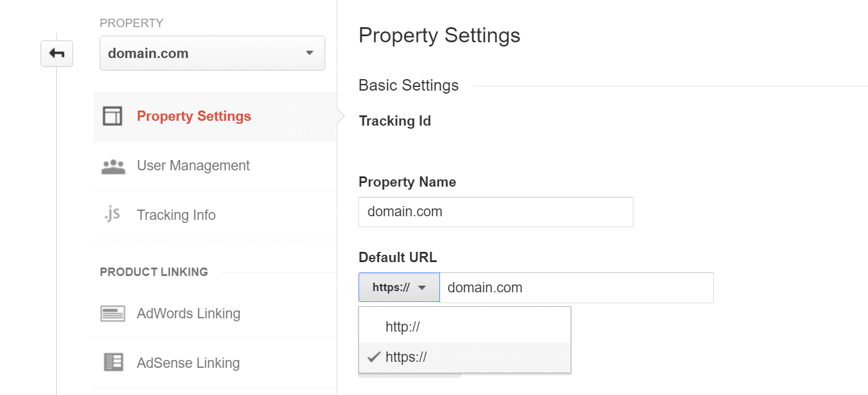Click the .js Tracking Info icon
Image resolution: width=868 pixels, height=395 pixels.
point(112,214)
